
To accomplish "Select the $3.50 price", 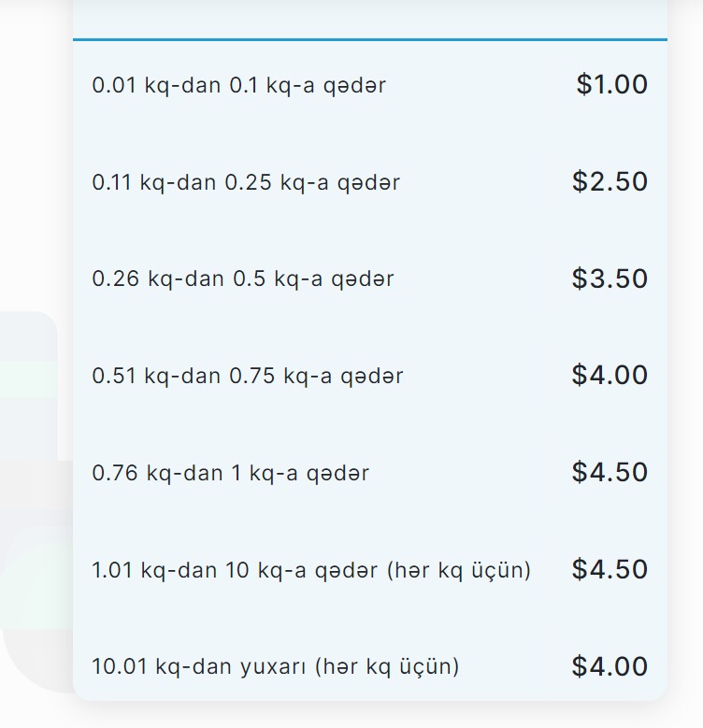I will click(610, 278).
